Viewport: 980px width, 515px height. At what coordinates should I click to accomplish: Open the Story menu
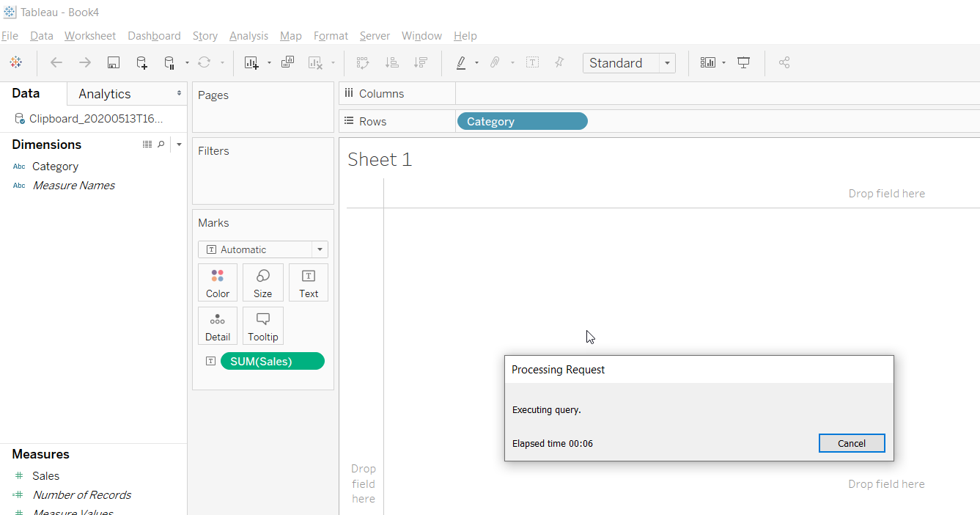[205, 36]
